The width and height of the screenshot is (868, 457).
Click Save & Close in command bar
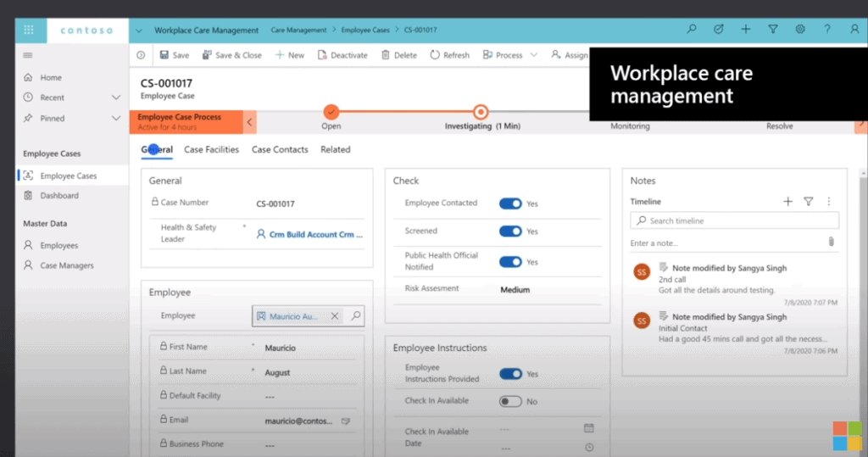click(232, 55)
